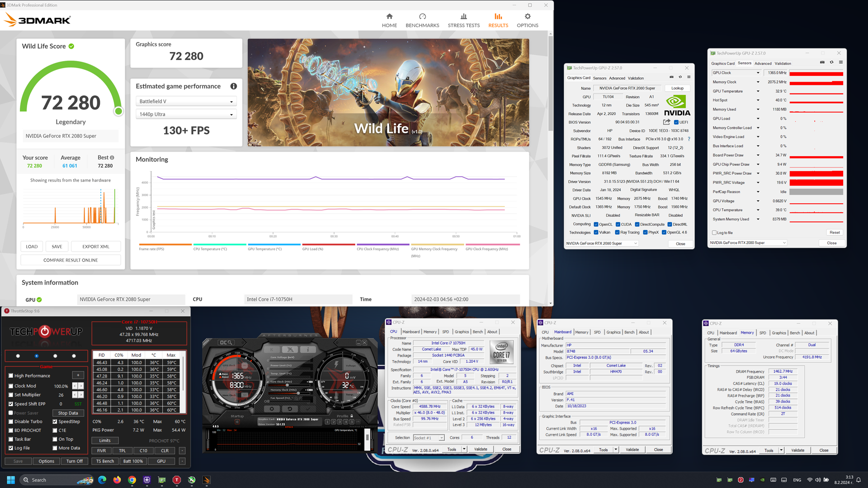Screen dimensions: 868x488
Task: Click Afterburner Core Clock slider handle
Action: tap(287, 385)
